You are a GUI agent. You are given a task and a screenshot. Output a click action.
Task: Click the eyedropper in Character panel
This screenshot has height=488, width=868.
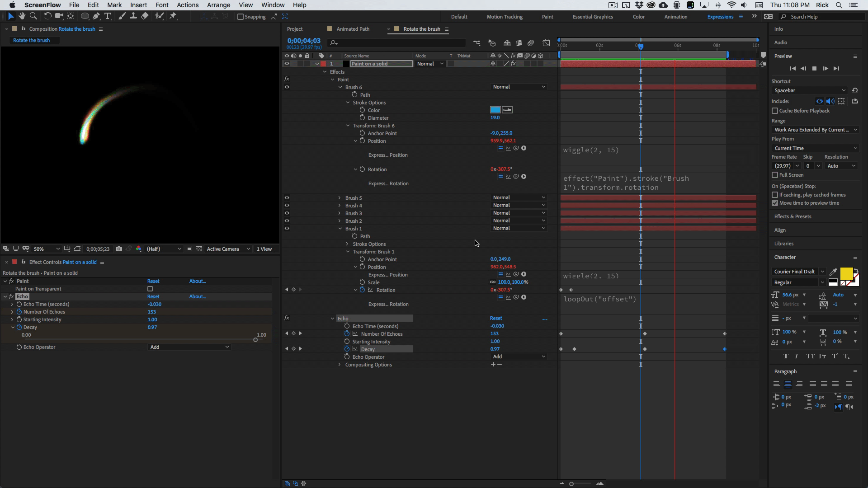tap(833, 272)
